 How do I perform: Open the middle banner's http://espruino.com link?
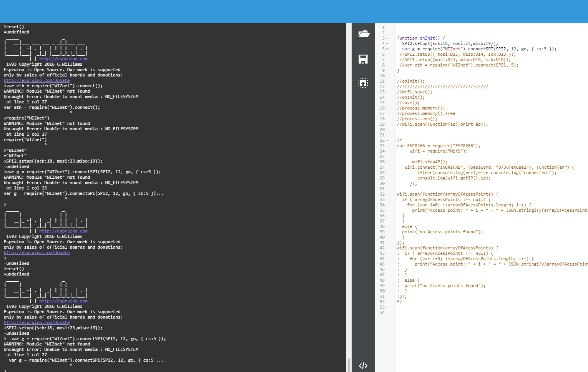pyautogui.click(x=63, y=231)
